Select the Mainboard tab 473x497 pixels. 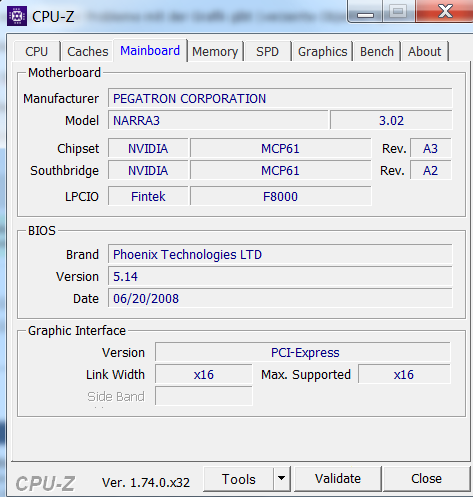point(150,51)
